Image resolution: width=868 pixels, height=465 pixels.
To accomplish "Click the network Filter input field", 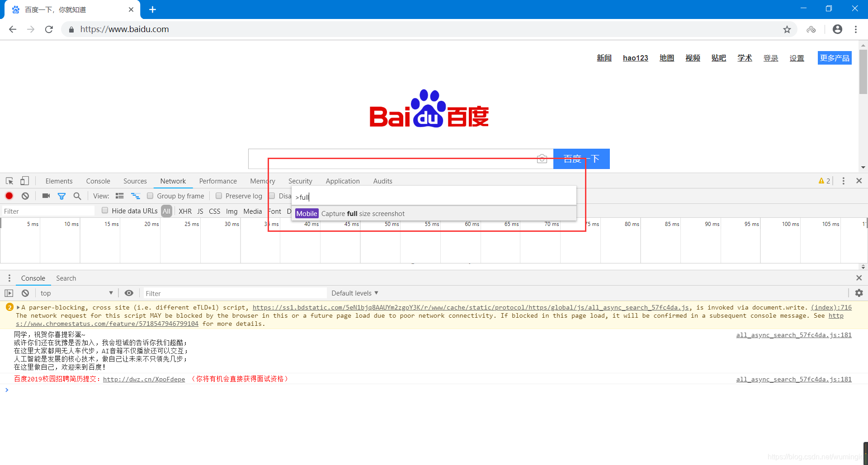I will click(x=48, y=211).
